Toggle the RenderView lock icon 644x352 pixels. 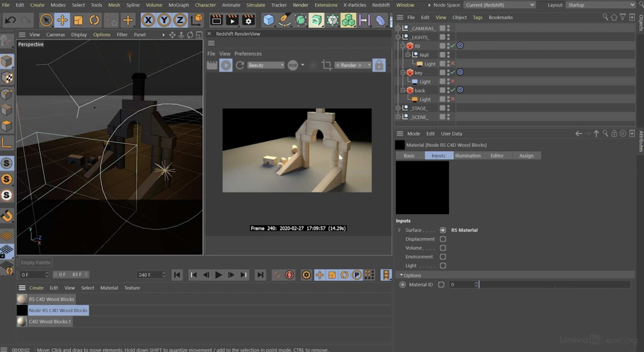[379, 65]
